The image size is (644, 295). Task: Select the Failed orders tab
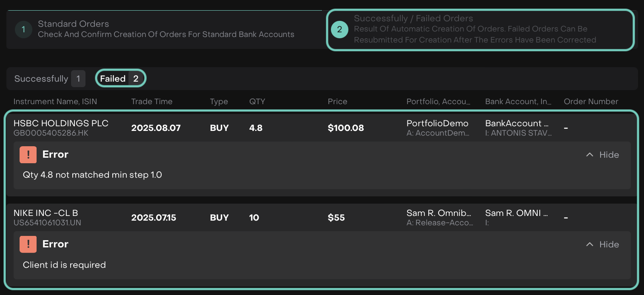pos(113,79)
